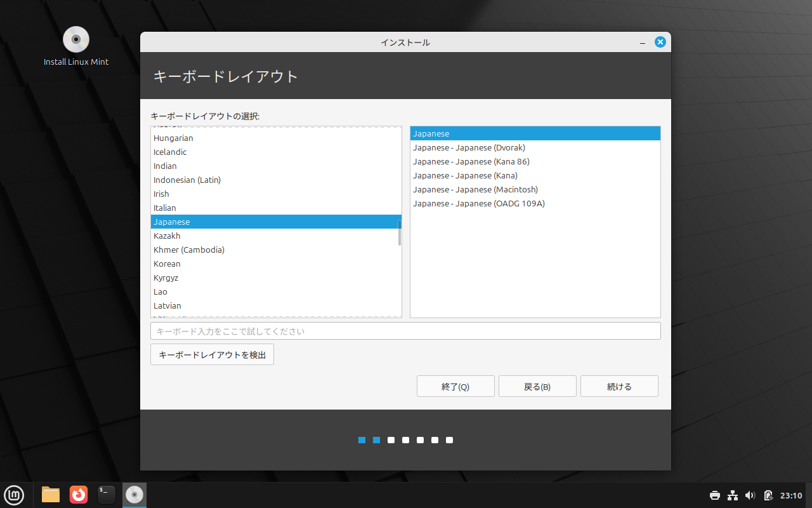Focus the keyboard test input field
The image size is (812, 508).
(x=405, y=331)
